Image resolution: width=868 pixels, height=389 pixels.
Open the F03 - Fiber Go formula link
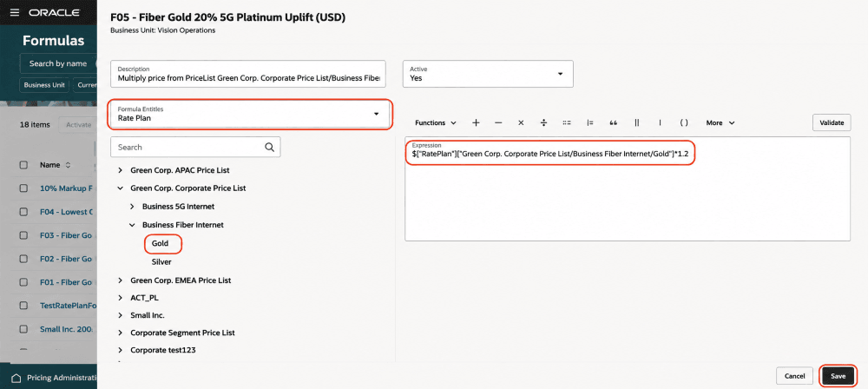(67, 235)
